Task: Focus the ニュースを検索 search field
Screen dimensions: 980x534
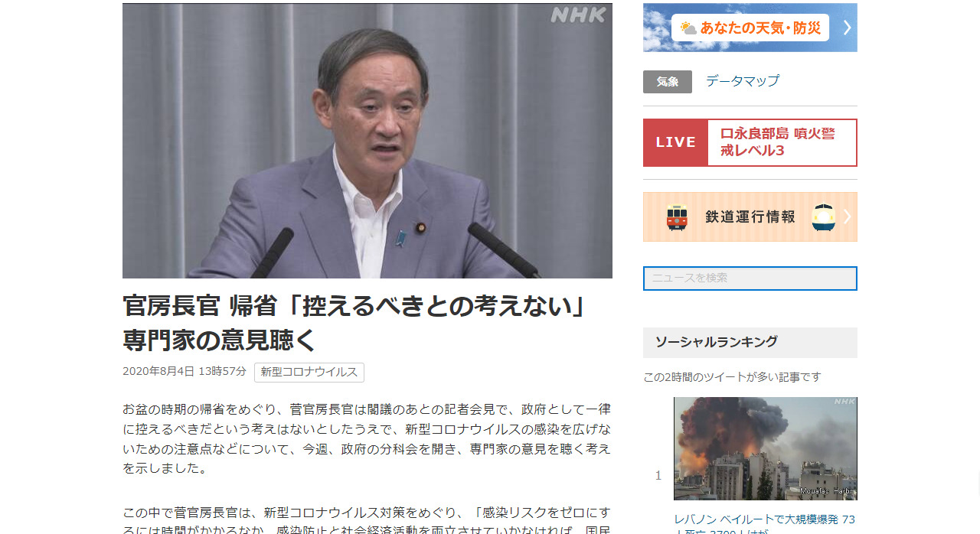Action: [x=750, y=278]
